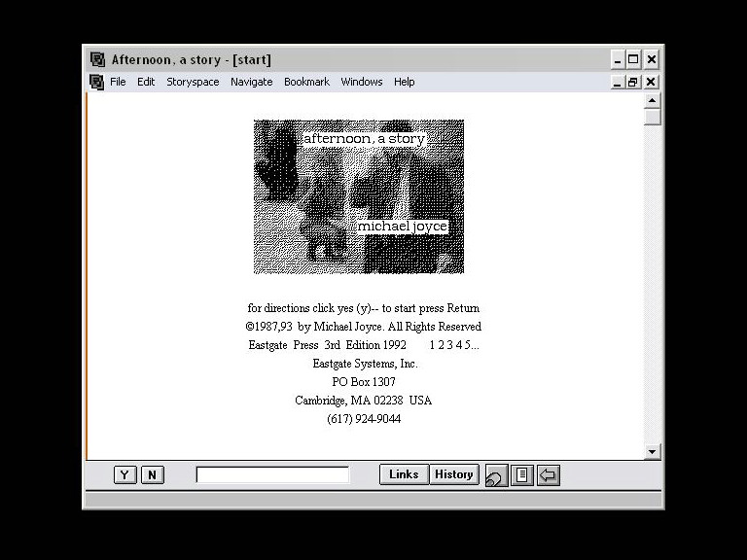Click the Links button
Viewport: 747px width, 560px height.
404,474
